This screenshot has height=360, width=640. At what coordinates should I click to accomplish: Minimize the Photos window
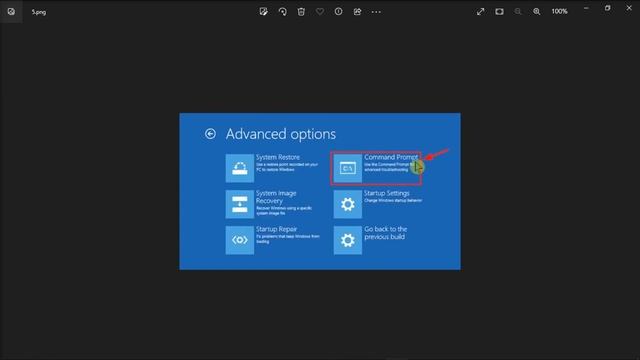(x=586, y=8)
